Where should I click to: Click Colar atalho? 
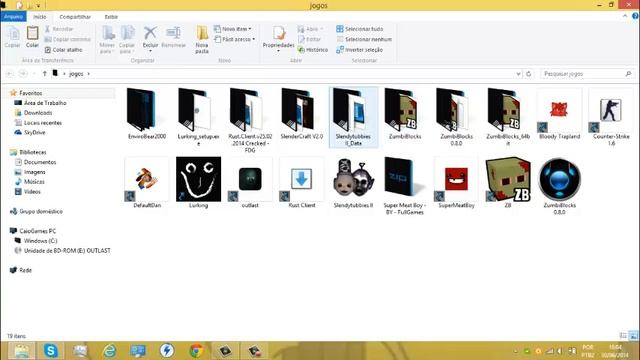point(63,50)
